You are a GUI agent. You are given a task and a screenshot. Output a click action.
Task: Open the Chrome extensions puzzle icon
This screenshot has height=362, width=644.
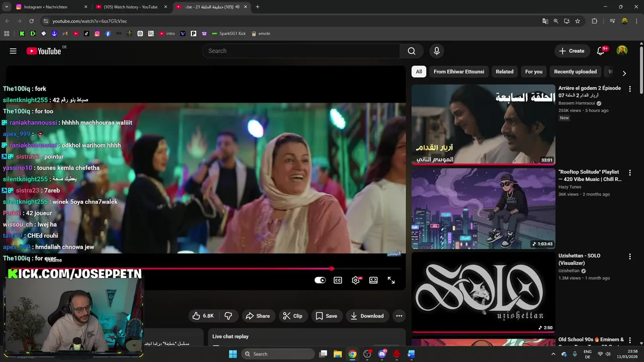point(594,21)
